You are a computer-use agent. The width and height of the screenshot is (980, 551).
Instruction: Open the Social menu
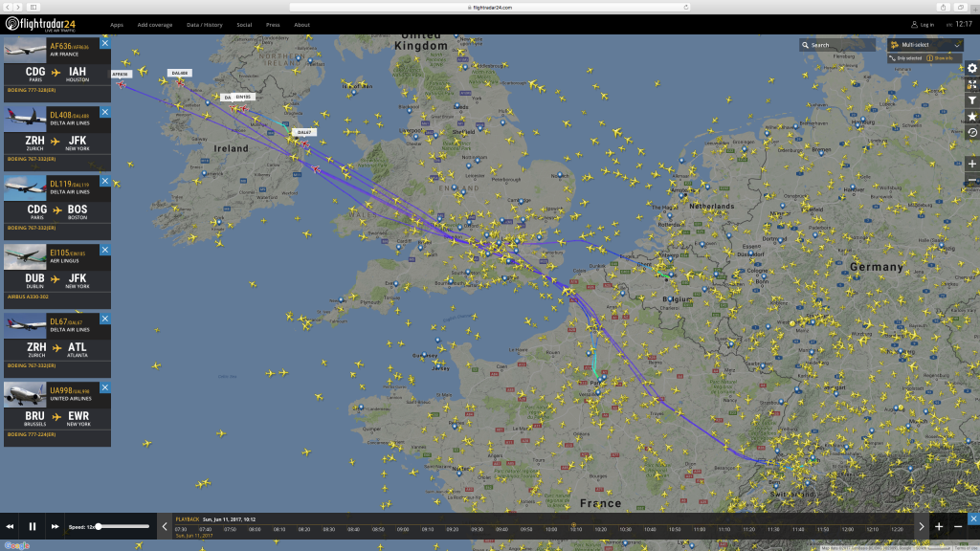[244, 25]
